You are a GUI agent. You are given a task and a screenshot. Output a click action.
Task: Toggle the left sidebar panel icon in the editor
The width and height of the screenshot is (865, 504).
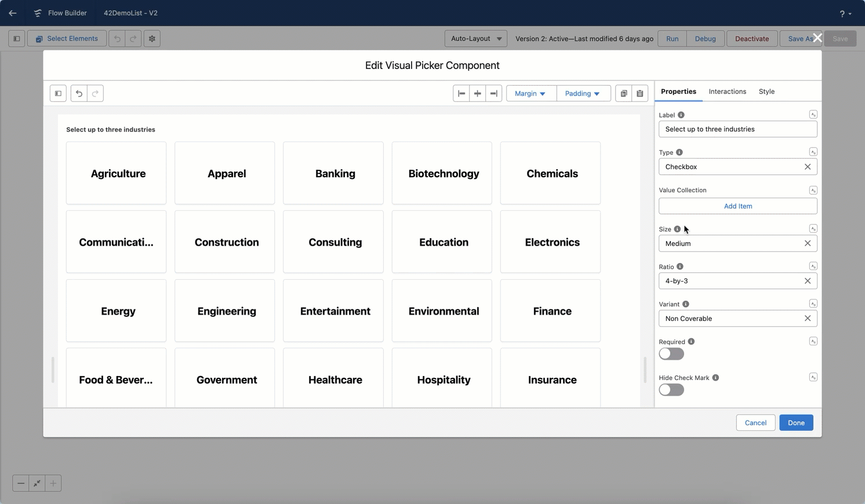[58, 93]
